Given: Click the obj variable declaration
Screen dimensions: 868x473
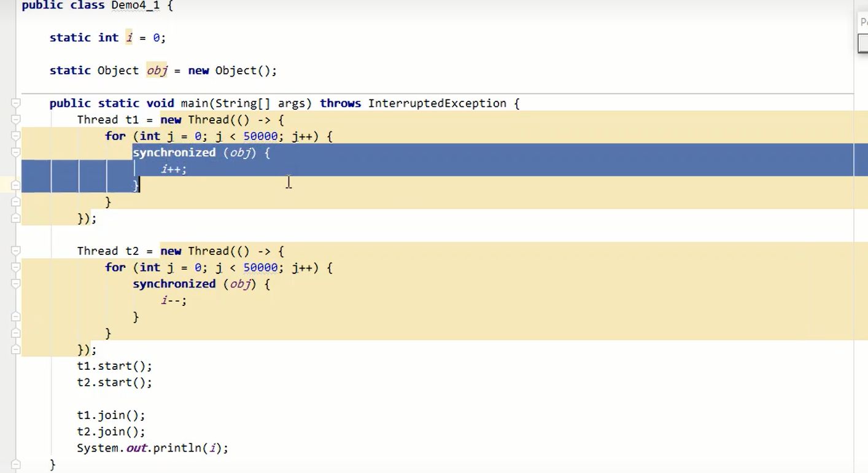Looking at the screenshot, I should [157, 70].
